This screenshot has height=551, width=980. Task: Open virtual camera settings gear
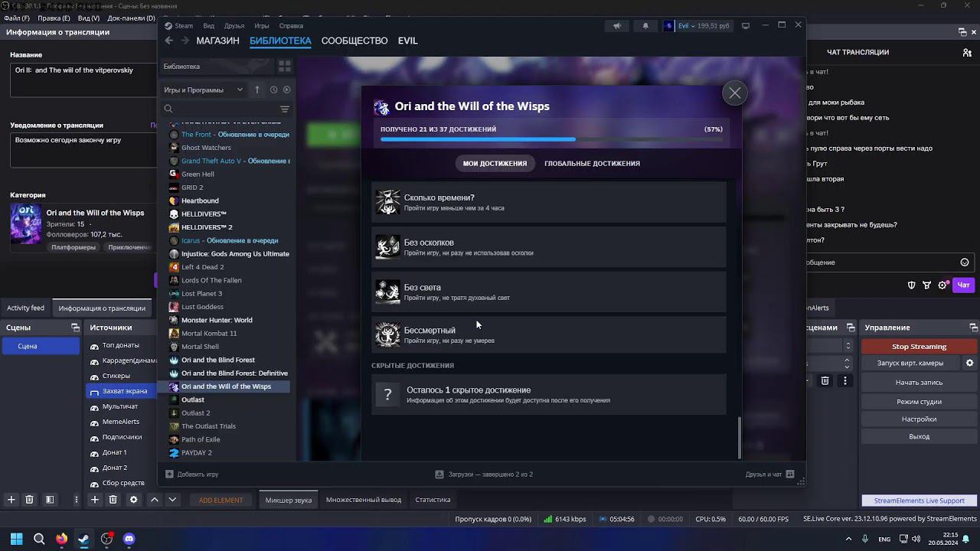click(969, 363)
